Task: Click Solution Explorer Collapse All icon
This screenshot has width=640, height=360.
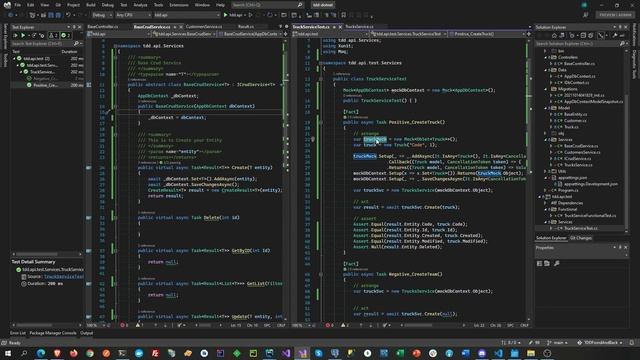Action: [583, 36]
